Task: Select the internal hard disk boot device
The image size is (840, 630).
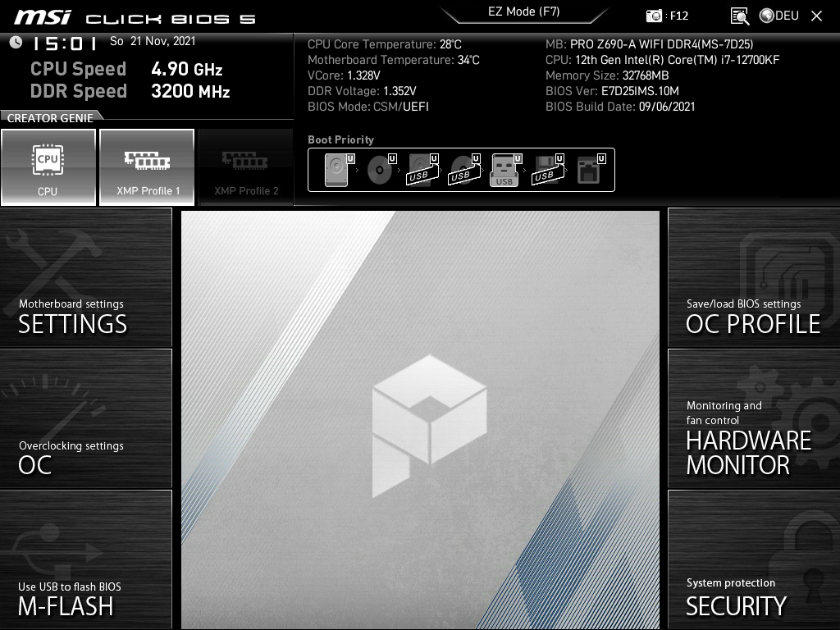Action: (x=339, y=170)
